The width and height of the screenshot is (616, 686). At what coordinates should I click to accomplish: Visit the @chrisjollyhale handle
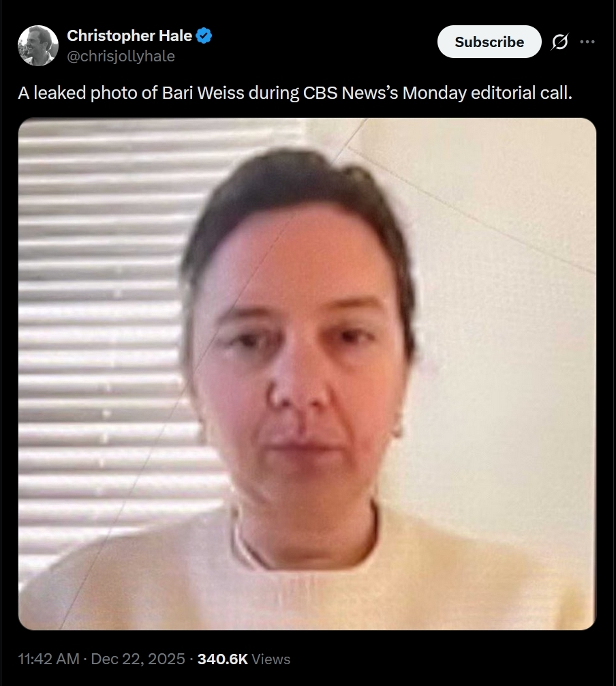tap(121, 56)
